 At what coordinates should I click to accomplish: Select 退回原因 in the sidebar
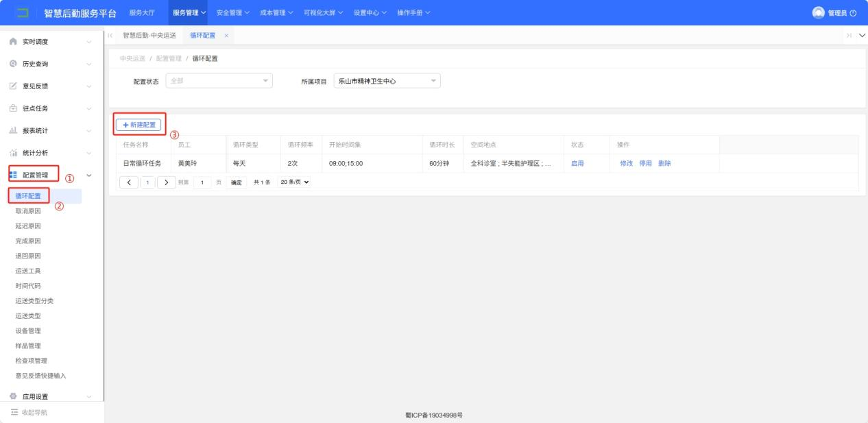[28, 256]
